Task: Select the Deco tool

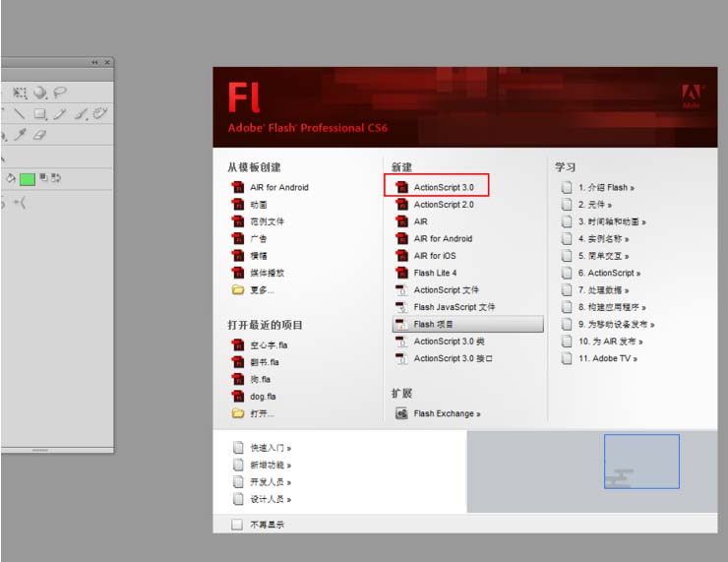Action: 100,113
